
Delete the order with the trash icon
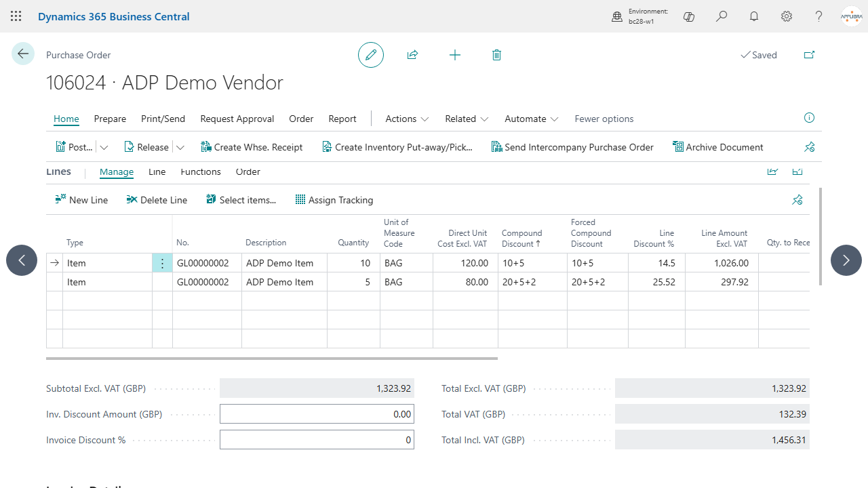pos(496,55)
